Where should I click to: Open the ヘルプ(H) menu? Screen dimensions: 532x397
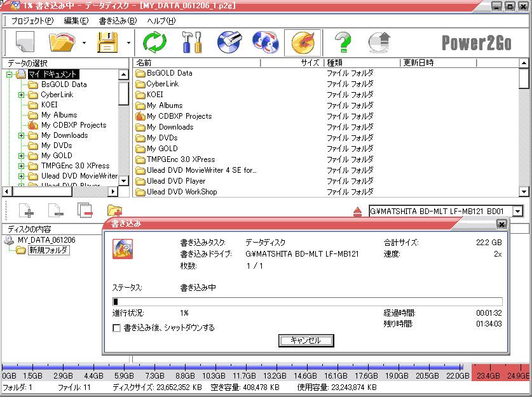161,21
